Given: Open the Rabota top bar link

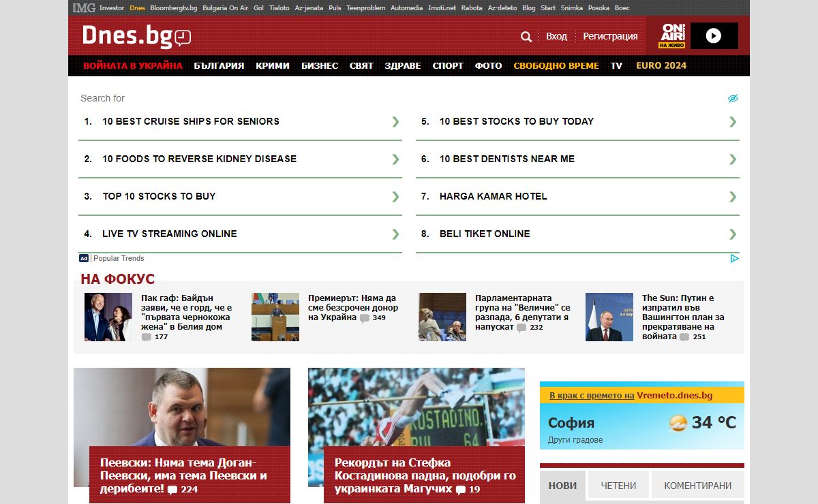Looking at the screenshot, I should tap(472, 8).
